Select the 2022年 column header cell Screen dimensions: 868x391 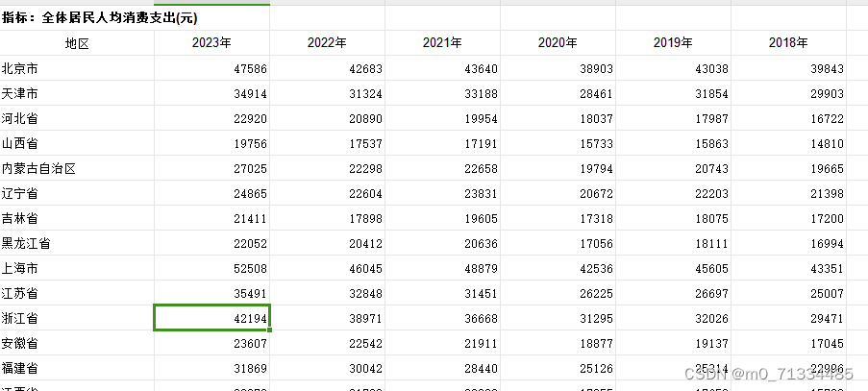click(327, 42)
